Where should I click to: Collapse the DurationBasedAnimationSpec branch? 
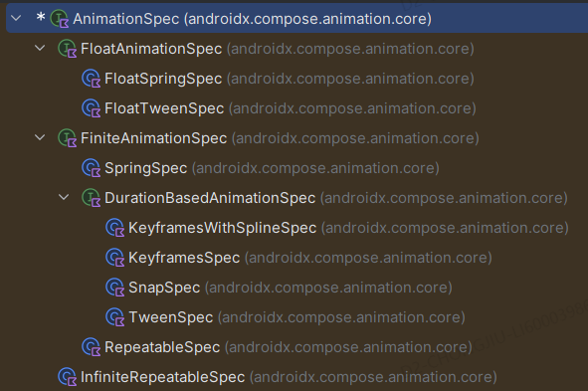tap(64, 197)
